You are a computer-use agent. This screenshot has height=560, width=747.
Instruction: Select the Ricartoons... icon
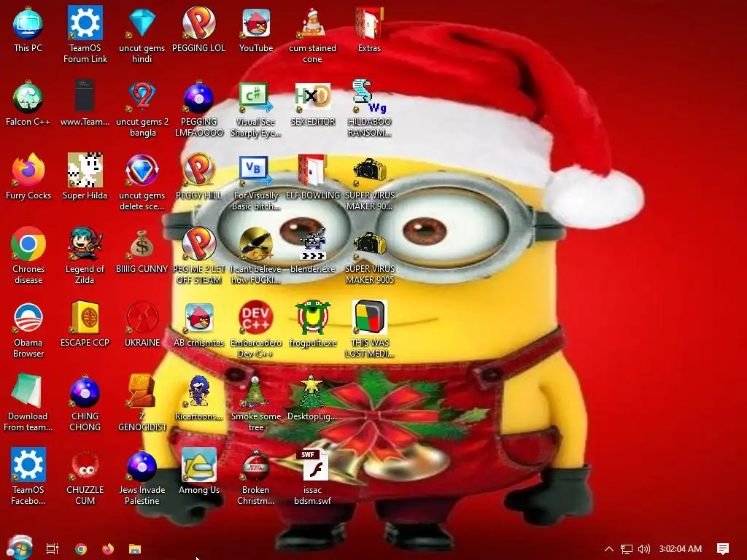click(x=198, y=392)
